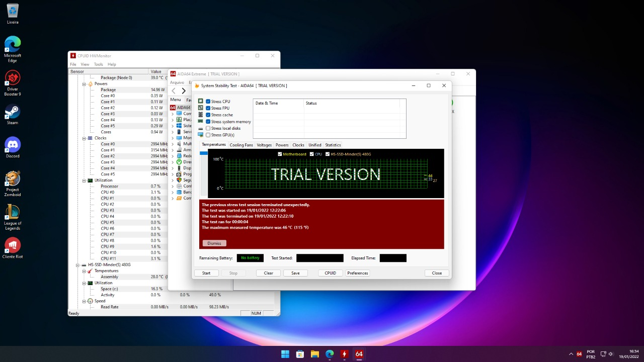Open the Lixeira recycle bin icon

(x=13, y=14)
